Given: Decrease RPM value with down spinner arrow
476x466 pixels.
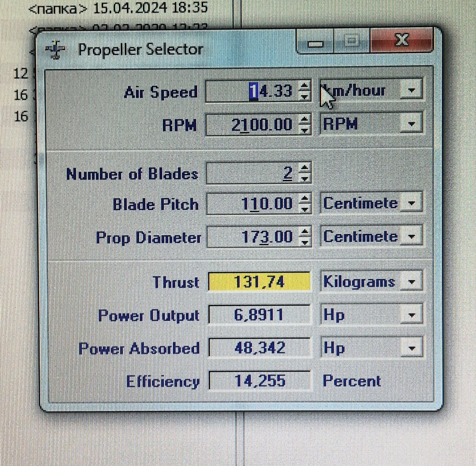Looking at the screenshot, I should [304, 130].
